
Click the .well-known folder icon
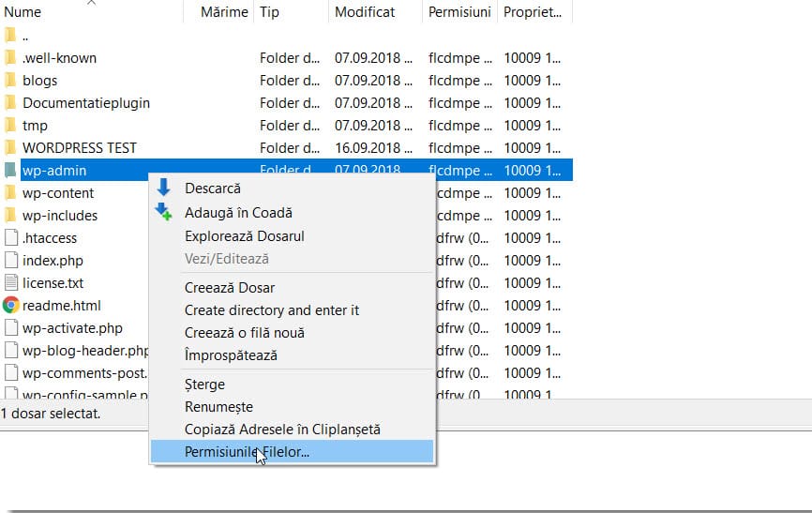tap(10, 57)
